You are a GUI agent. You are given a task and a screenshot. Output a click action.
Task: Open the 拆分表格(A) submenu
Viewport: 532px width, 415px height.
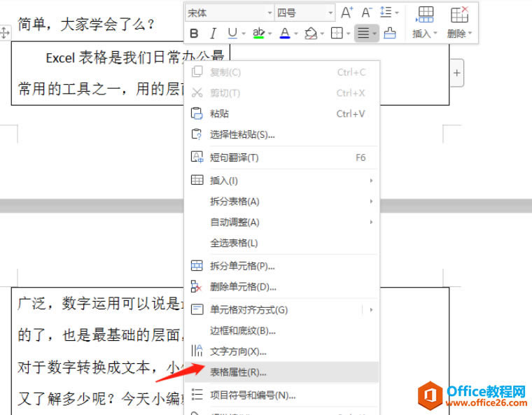tap(281, 202)
